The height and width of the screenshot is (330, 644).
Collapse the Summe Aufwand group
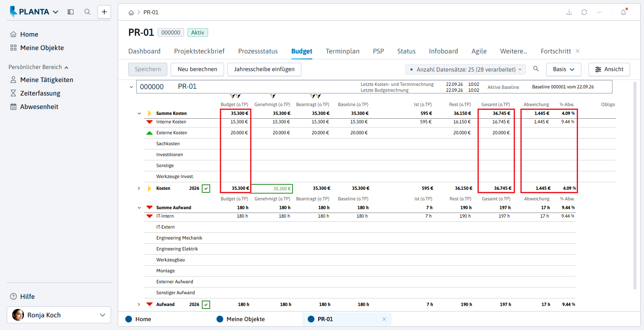(x=139, y=208)
